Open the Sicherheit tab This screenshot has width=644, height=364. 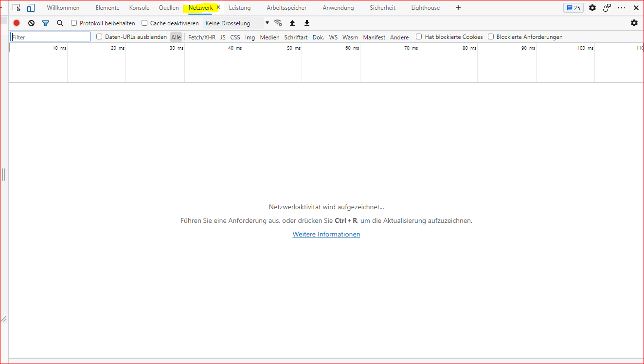click(382, 8)
